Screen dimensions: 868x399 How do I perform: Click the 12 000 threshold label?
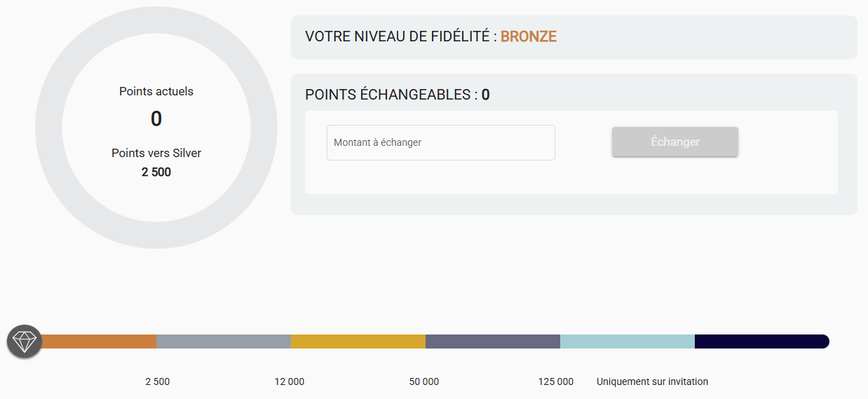290,382
